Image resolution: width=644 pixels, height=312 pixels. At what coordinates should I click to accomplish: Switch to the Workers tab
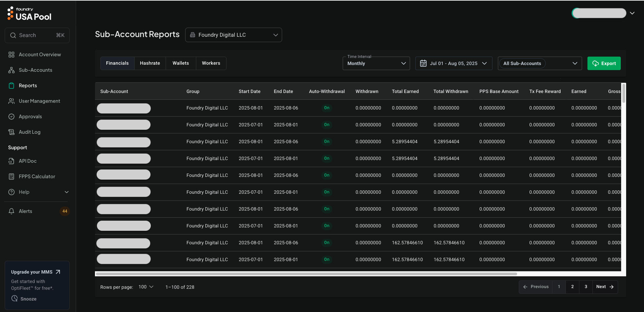(x=211, y=63)
